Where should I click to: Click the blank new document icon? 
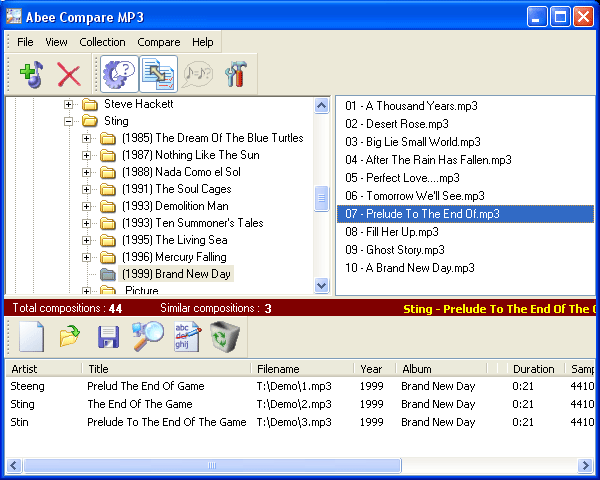click(x=31, y=337)
